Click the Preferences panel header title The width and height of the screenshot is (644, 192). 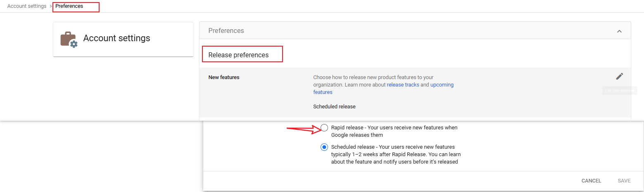pyautogui.click(x=226, y=31)
